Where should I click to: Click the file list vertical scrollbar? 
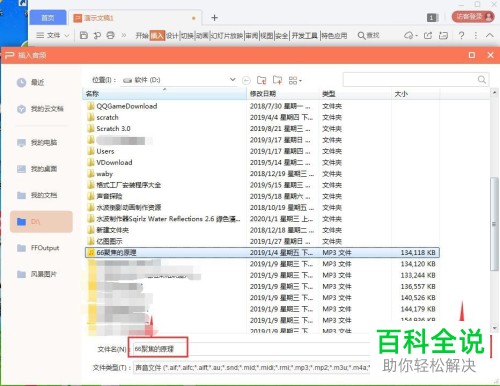(x=494, y=224)
